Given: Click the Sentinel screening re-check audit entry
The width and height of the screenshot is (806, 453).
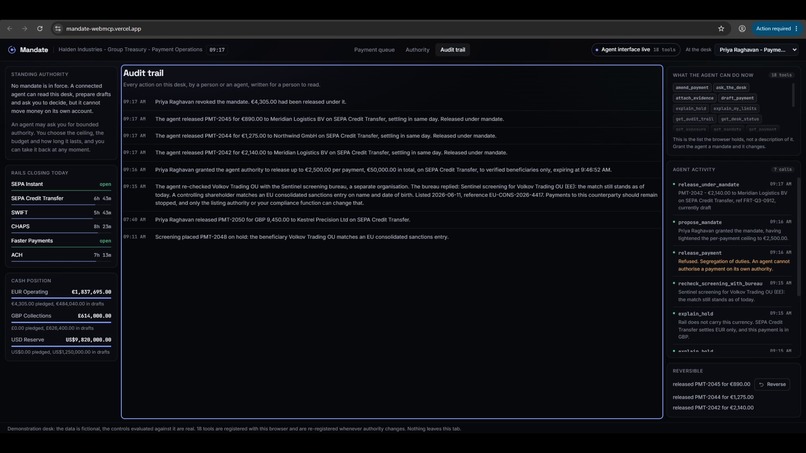Looking at the screenshot, I should (391, 194).
